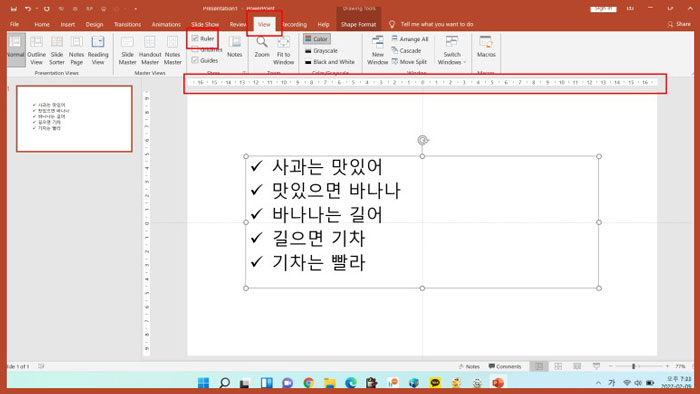This screenshot has height=394, width=700.
Task: Start Slide Show from status bar
Action: (596, 366)
